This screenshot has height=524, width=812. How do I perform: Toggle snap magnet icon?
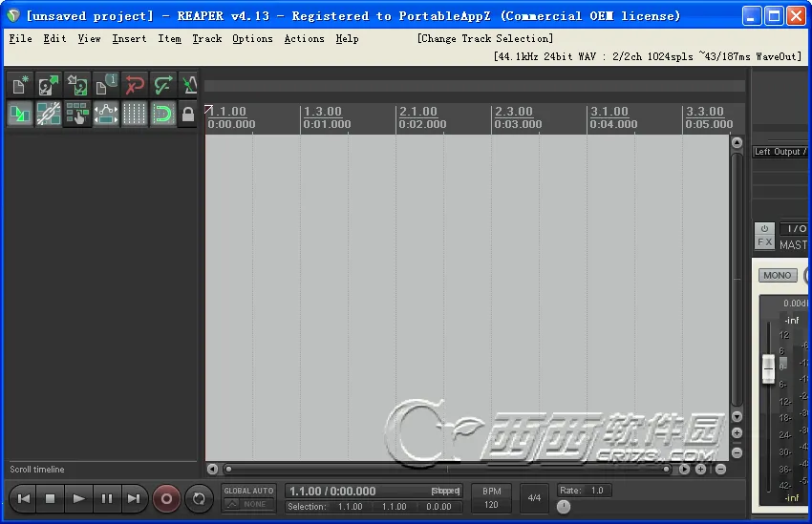(162, 114)
